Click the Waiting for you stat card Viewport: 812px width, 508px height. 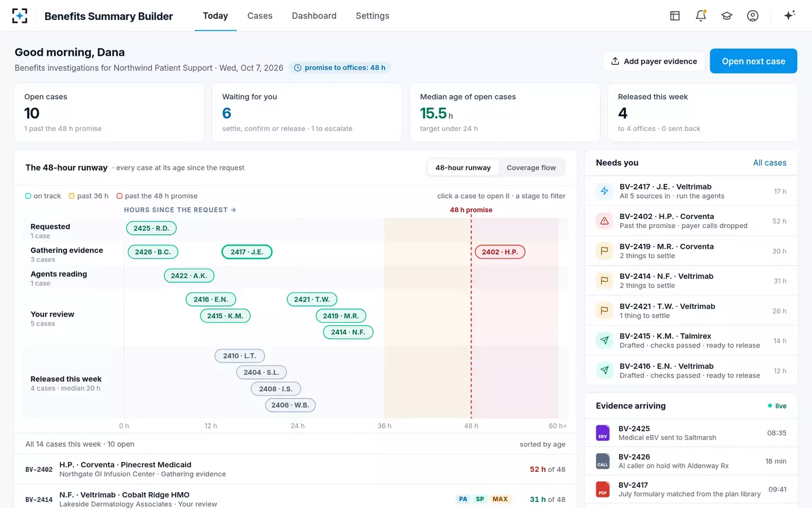307,112
